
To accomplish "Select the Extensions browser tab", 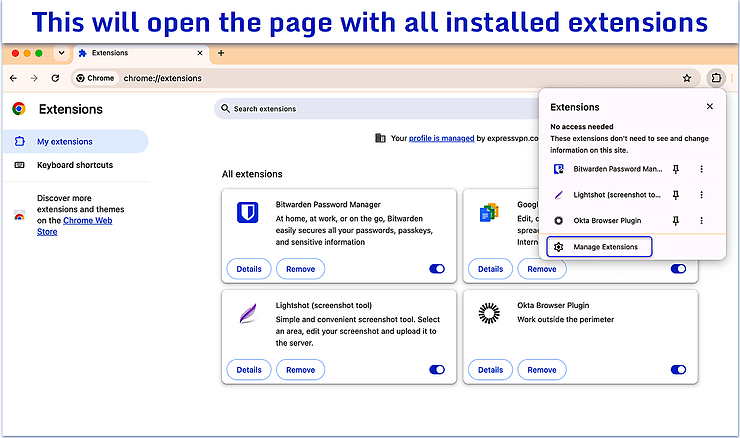I will tap(141, 53).
